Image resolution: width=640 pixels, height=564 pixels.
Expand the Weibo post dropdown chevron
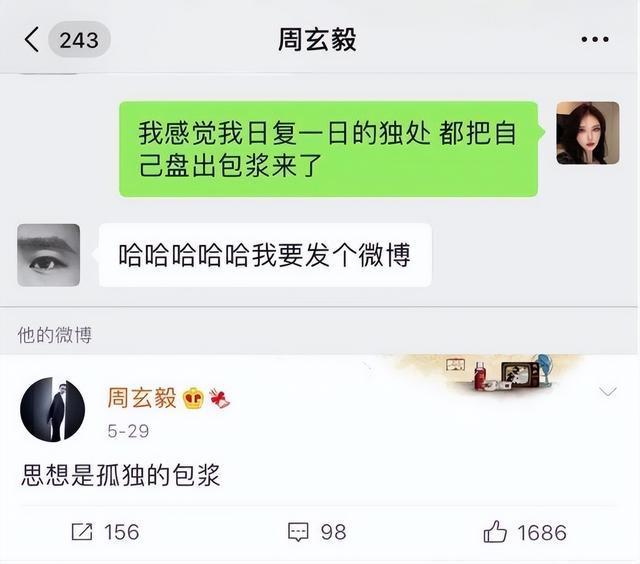pos(608,392)
